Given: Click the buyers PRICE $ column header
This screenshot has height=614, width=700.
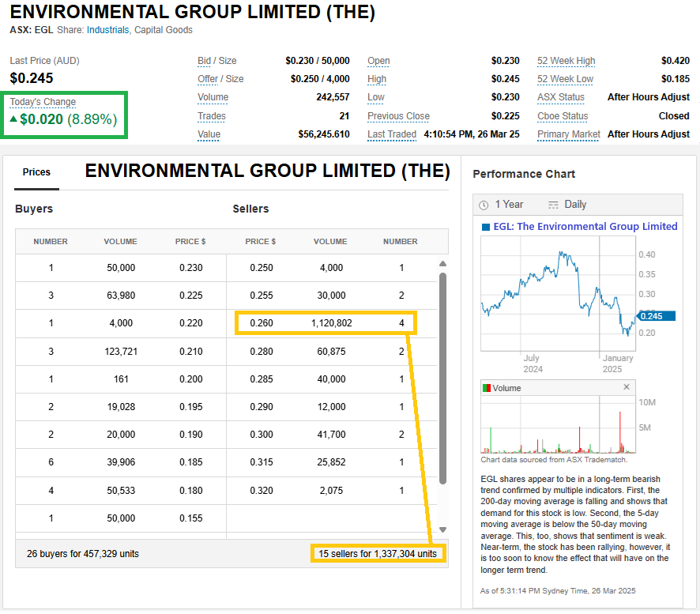Looking at the screenshot, I should click(x=190, y=242).
